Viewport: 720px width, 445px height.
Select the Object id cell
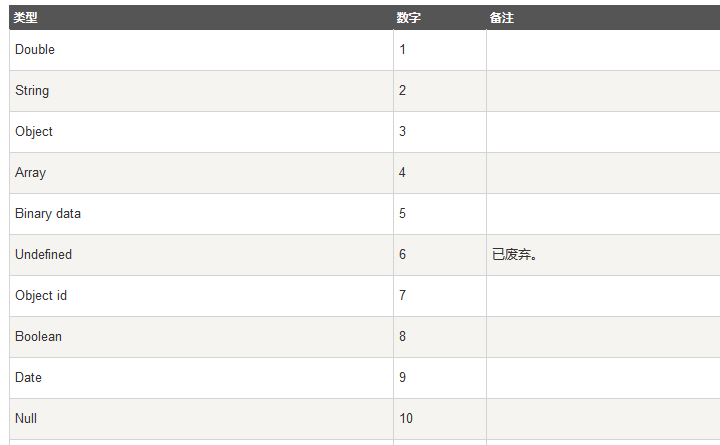(201, 296)
